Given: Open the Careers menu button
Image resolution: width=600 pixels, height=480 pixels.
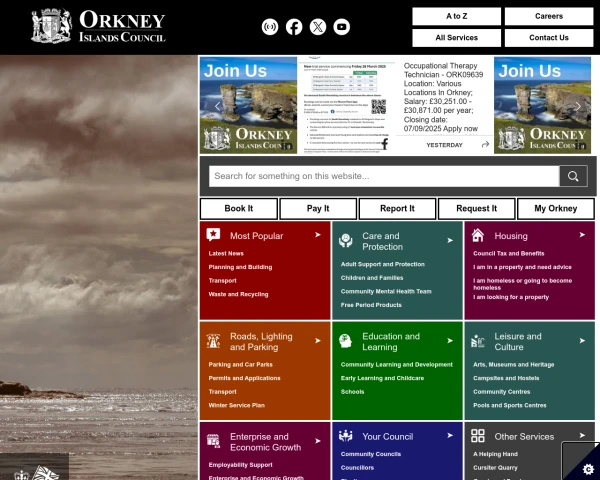Looking at the screenshot, I should (x=549, y=16).
